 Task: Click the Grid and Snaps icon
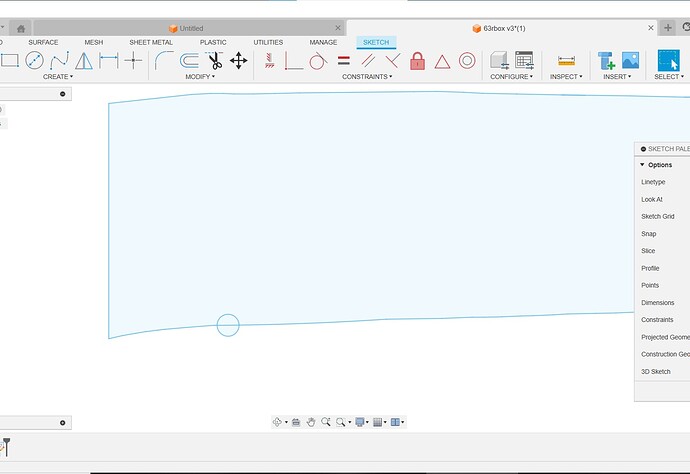[377, 422]
